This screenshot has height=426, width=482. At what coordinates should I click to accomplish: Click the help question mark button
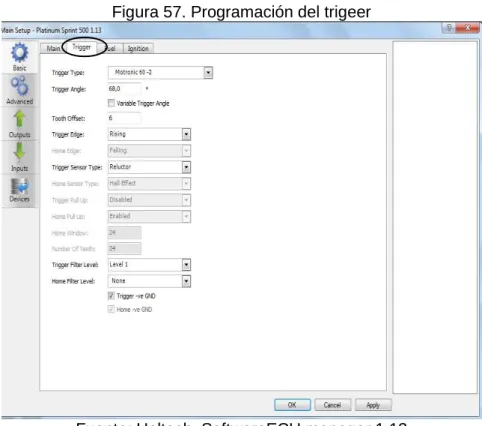pos(449,28)
